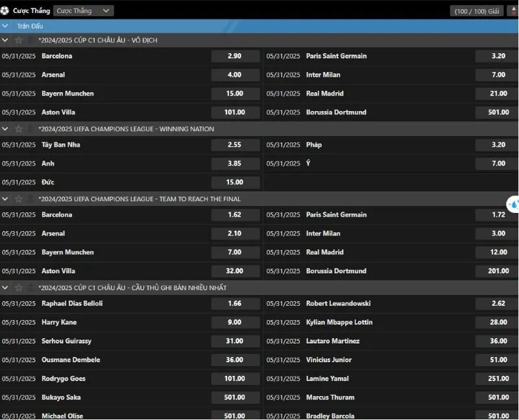Screen dimensions: 519x420
Task: Collapse the Trận Đấu header
Action: coord(6,26)
